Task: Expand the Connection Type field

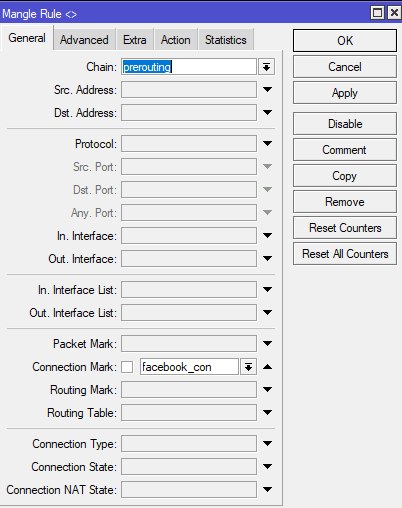Action: pos(267,443)
